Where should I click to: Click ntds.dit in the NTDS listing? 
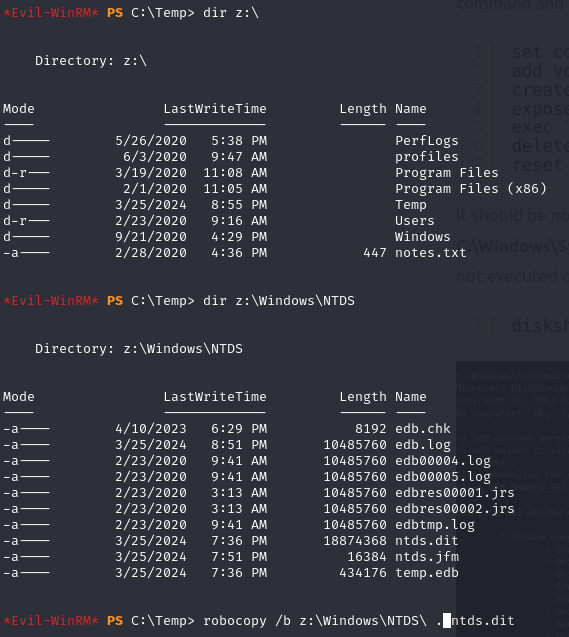pos(426,541)
